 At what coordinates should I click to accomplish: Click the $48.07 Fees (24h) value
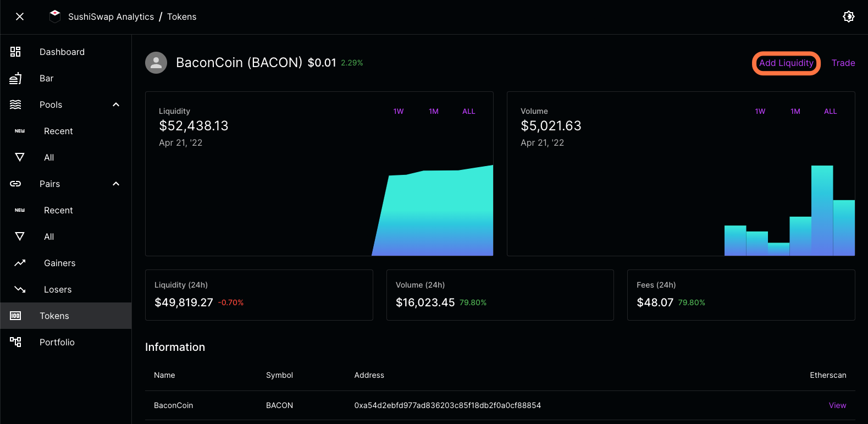pos(655,302)
